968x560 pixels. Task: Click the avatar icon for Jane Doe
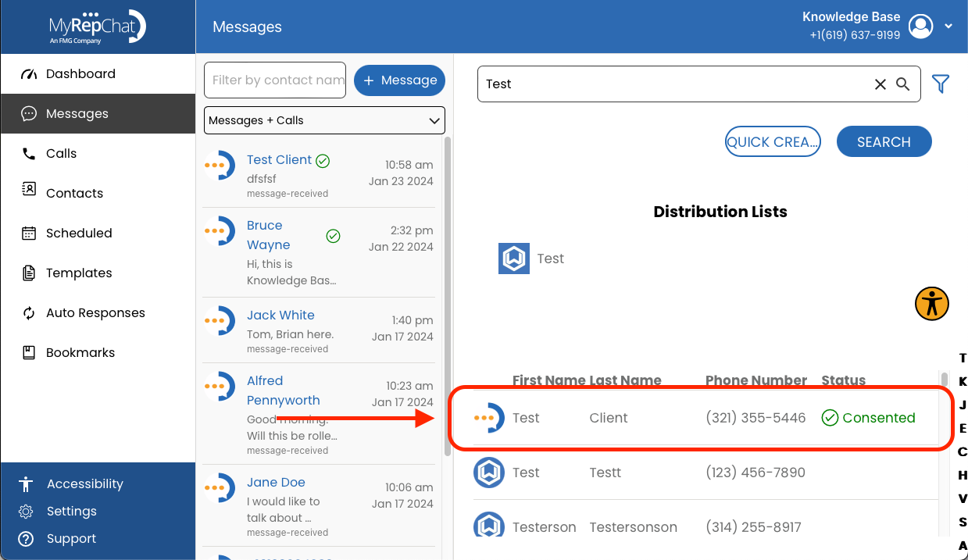point(220,488)
